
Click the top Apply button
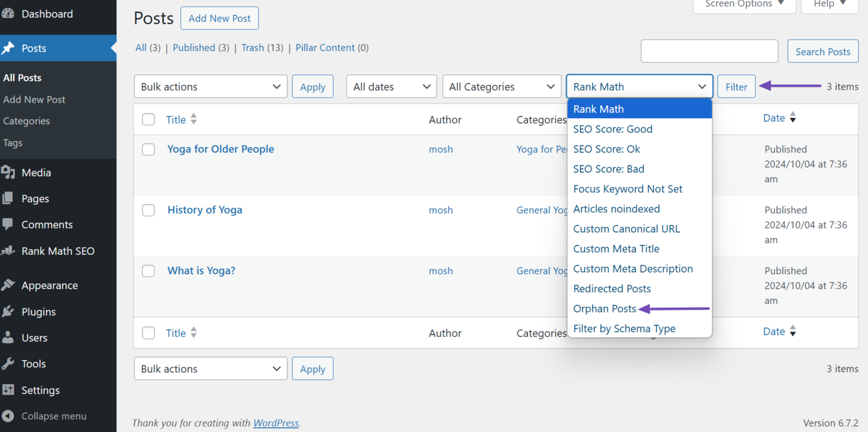click(x=312, y=87)
